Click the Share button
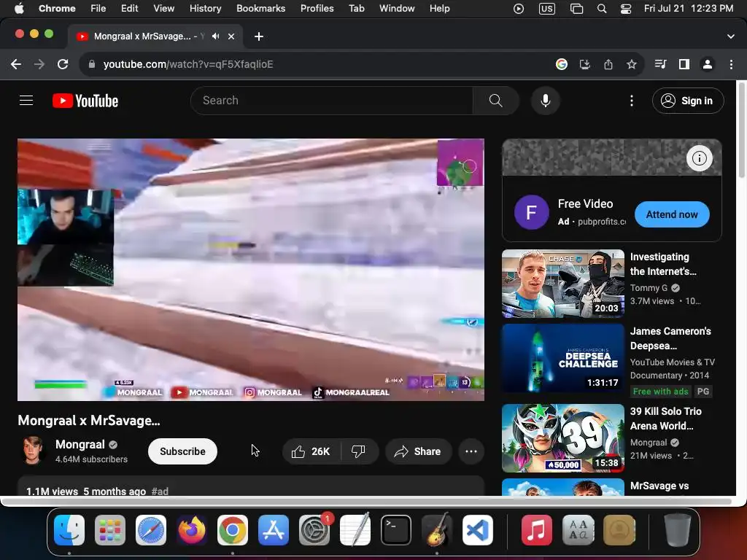Screen dimensions: 747x560 click(x=418, y=451)
